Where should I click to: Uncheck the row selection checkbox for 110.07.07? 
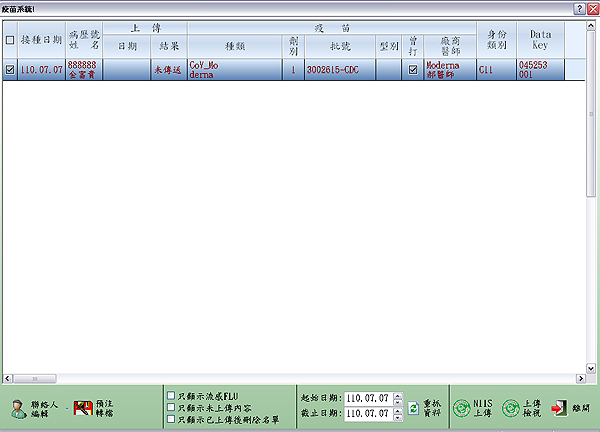click(x=10, y=69)
